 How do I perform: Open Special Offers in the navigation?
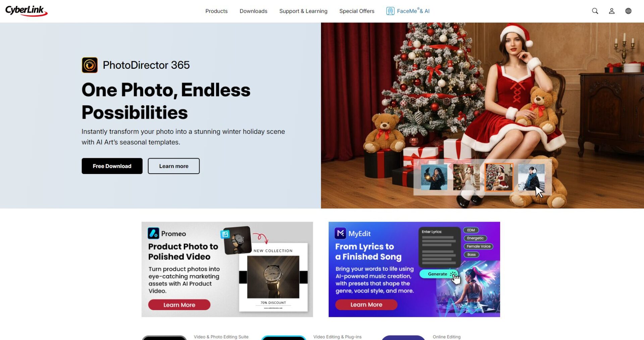357,11
